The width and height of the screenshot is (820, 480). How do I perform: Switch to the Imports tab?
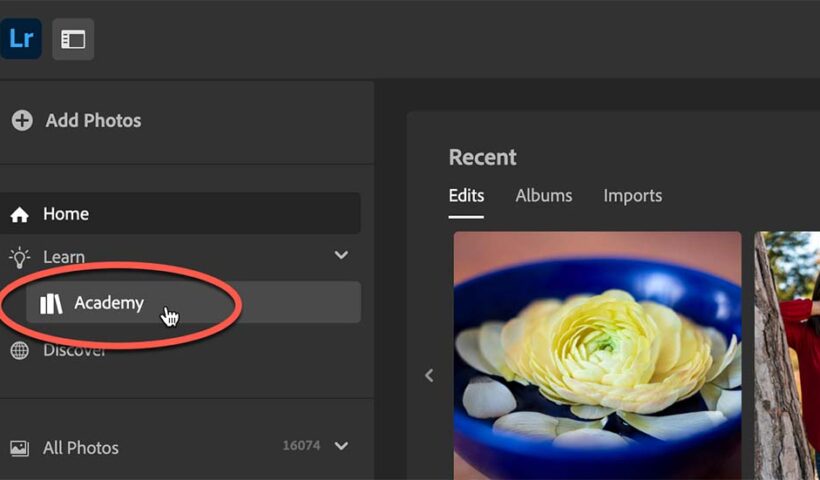click(x=632, y=196)
